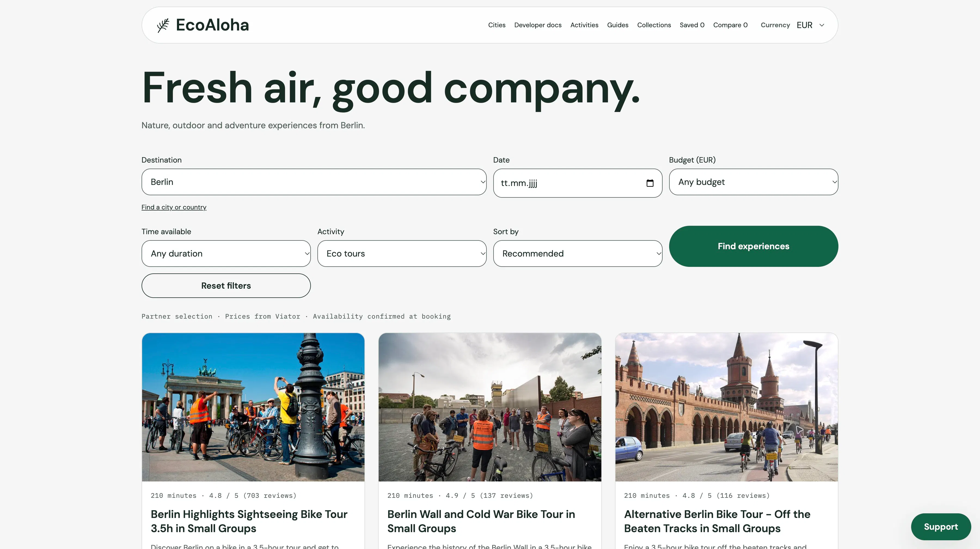Open the Support chat button

point(941,527)
